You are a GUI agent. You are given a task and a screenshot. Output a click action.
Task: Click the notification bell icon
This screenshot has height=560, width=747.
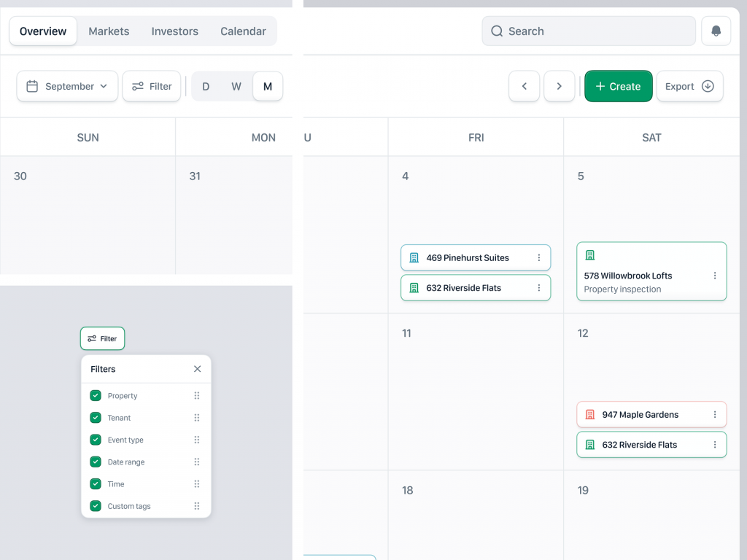[x=716, y=31]
